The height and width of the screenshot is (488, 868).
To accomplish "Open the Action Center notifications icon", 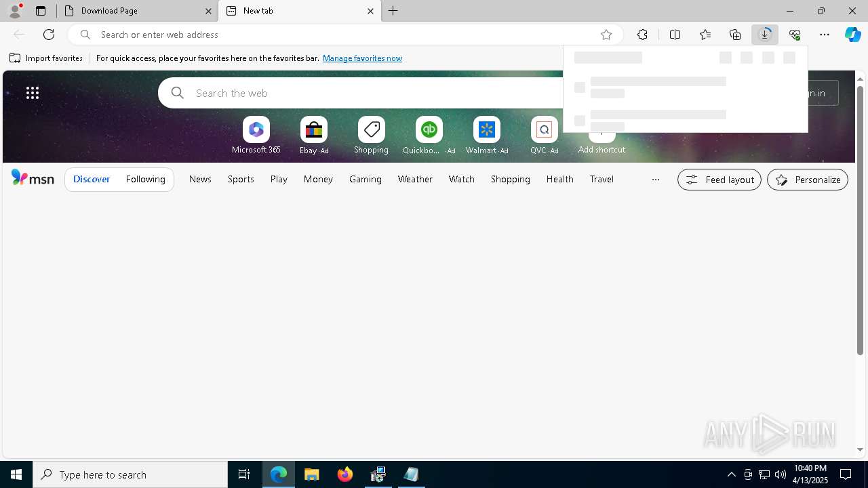I will click(846, 474).
